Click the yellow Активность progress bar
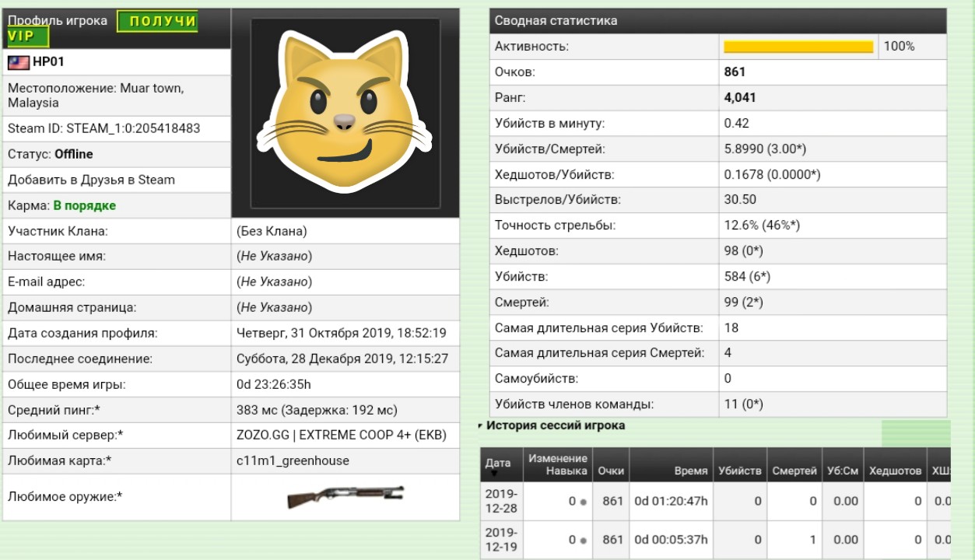This screenshot has width=975, height=560. [x=798, y=47]
